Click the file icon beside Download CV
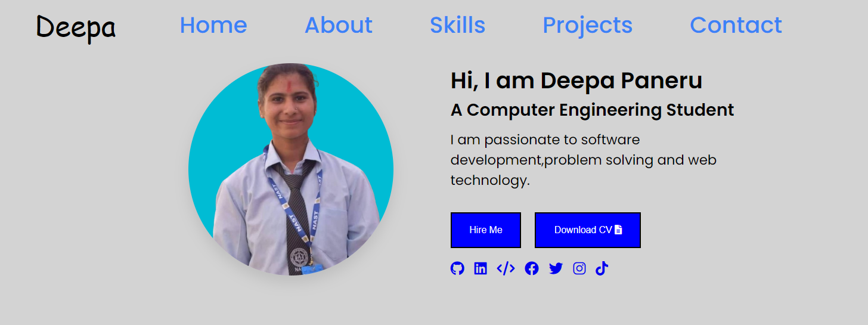This screenshot has width=868, height=325. pos(618,230)
